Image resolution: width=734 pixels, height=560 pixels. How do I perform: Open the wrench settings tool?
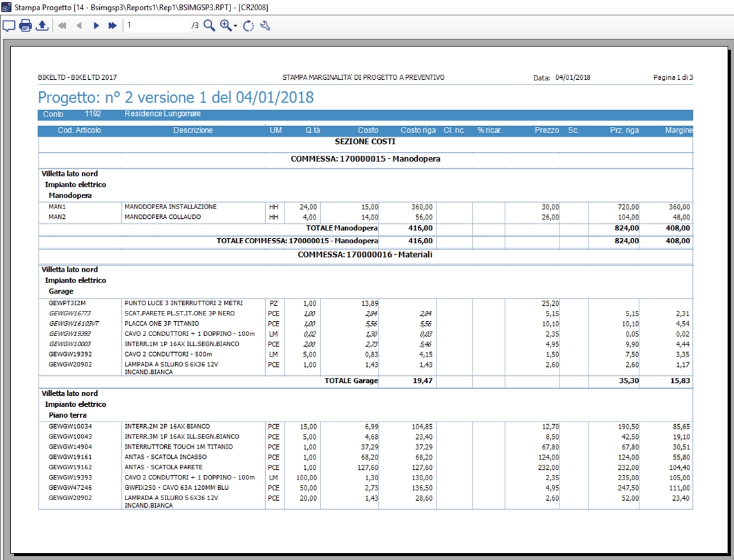tap(265, 26)
